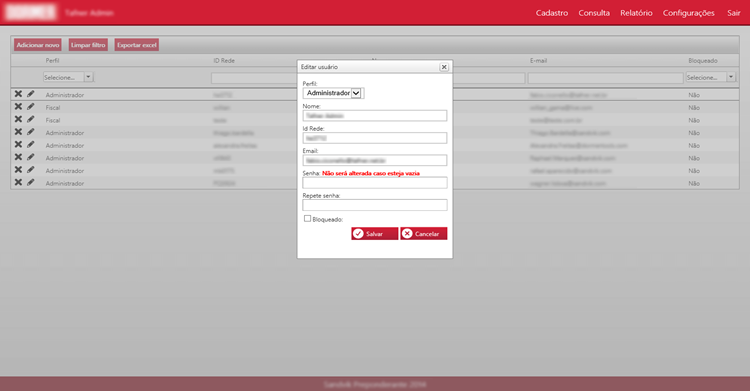The image size is (750, 391).
Task: Focus the Id Rede field in dialog
Action: [x=375, y=138]
